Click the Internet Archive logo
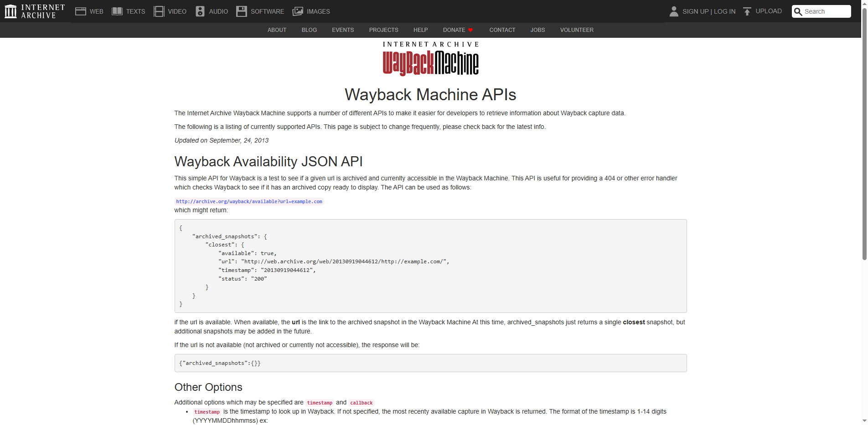Screen dimensions: 868x425 (32, 11)
